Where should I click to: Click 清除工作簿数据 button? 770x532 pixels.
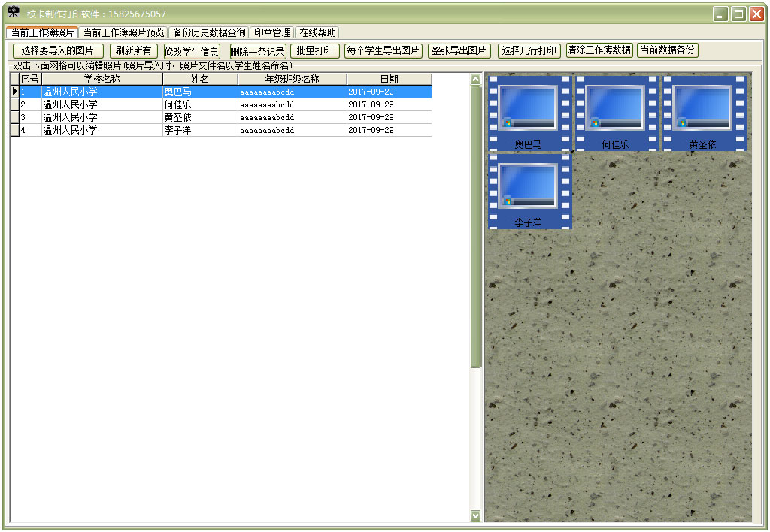tap(599, 50)
